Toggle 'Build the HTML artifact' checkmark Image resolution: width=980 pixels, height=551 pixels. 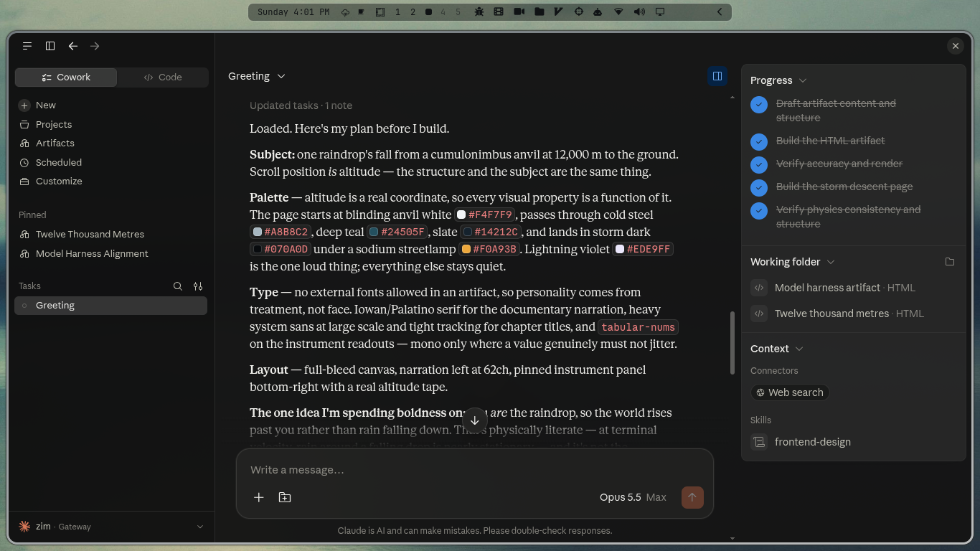pos(759,141)
